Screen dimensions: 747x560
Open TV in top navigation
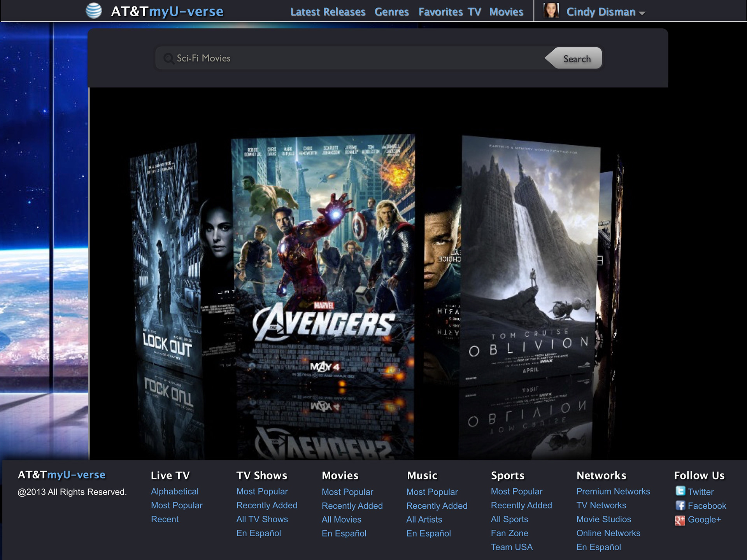[475, 12]
